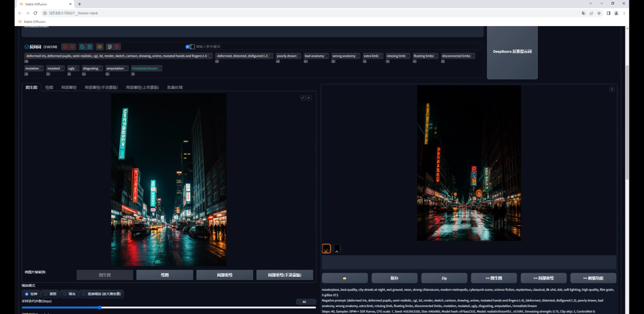Click the sampling Steps slider track
The width and height of the screenshot is (644, 314).
tap(169, 307)
